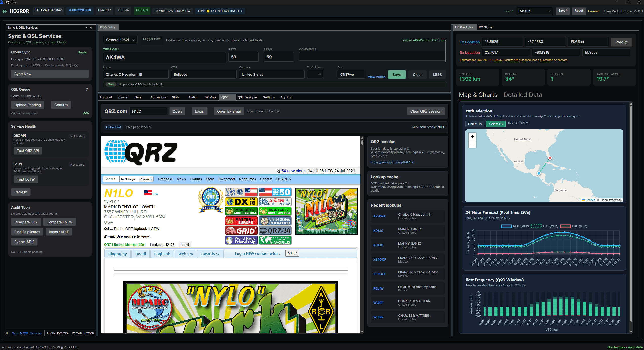Click the GRID squared award badge
Image resolution: width=644 pixels, height=350 pixels.
(x=241, y=230)
